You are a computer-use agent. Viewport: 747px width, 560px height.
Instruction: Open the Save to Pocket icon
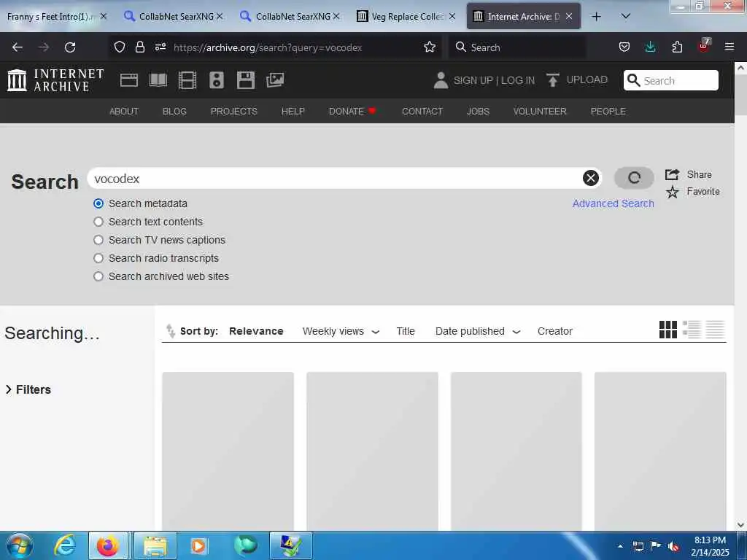tap(624, 47)
